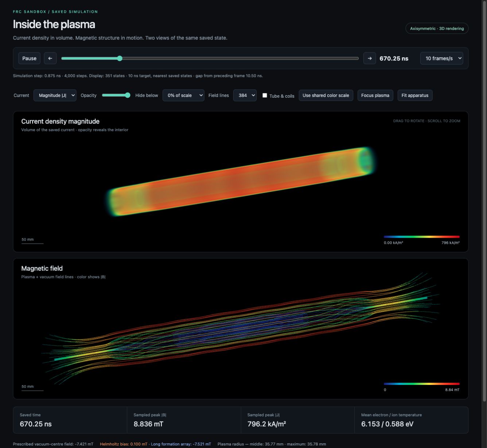Viewport: 487px width, 448px height.
Task: Click Long formation array: -7.521 mT text
Action: (x=181, y=444)
